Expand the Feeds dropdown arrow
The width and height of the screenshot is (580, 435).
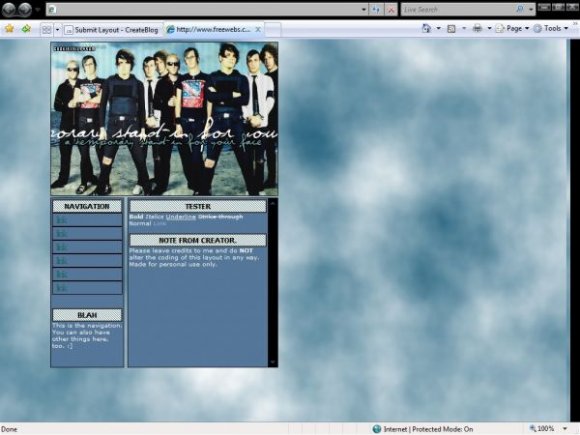(x=464, y=28)
